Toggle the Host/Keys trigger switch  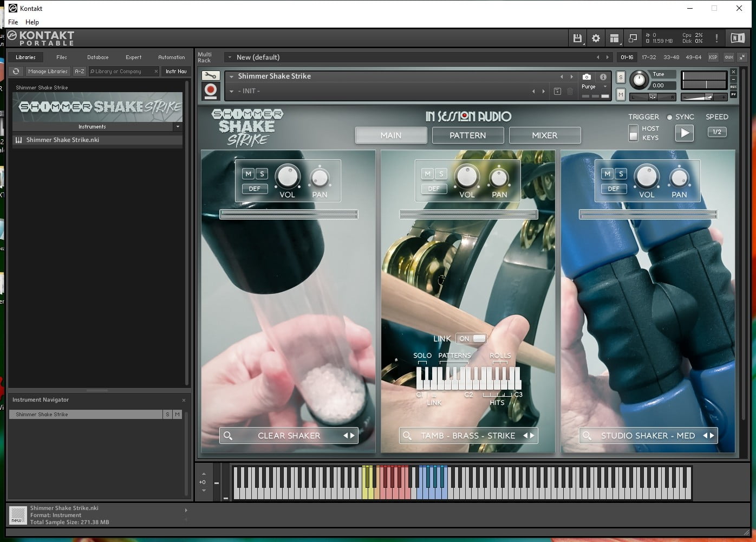pos(633,133)
